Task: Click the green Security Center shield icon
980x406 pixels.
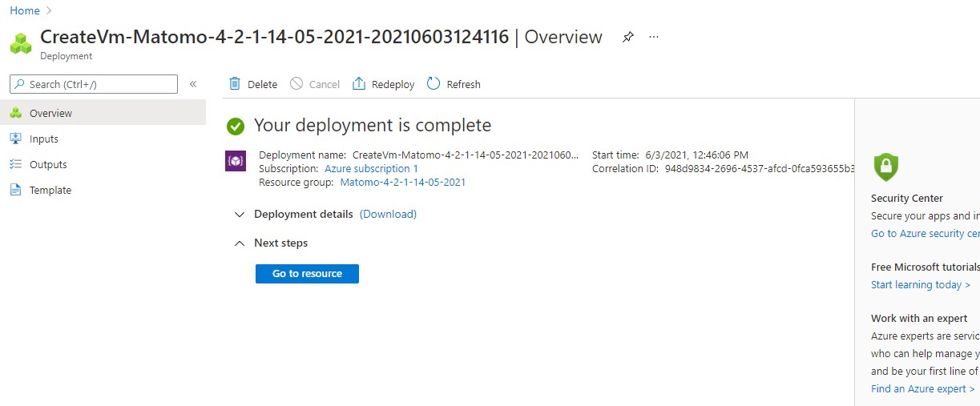Action: [885, 167]
